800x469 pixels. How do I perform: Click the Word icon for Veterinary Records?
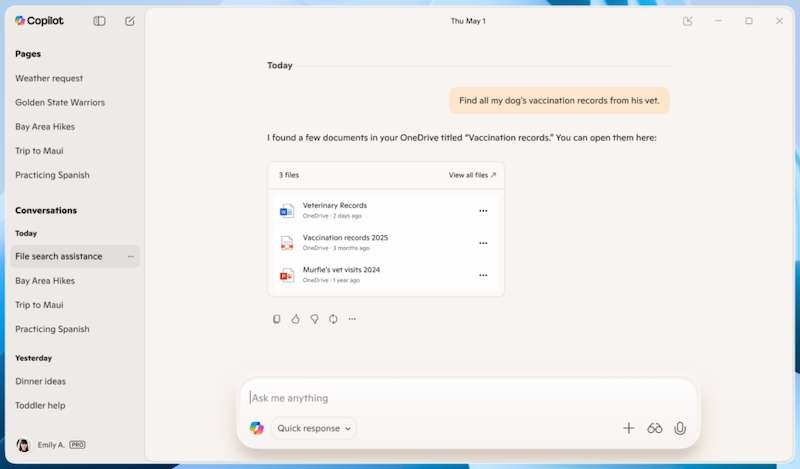(x=287, y=211)
